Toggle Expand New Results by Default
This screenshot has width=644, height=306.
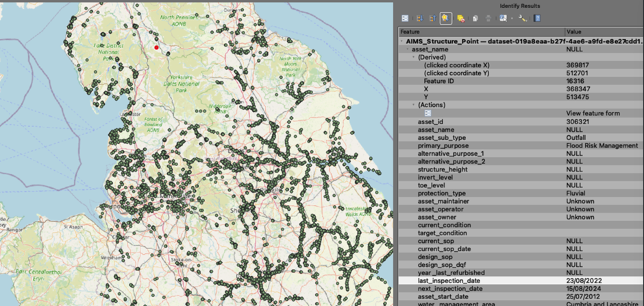point(445,19)
